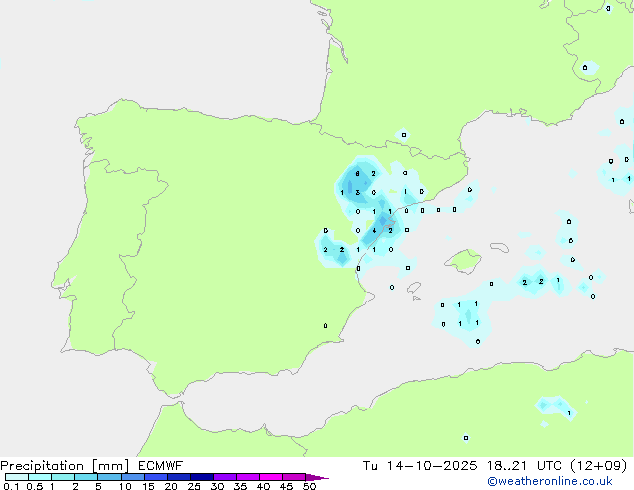Click the 50 label on the legend scale
This screenshot has height=490, width=634.
(310, 487)
